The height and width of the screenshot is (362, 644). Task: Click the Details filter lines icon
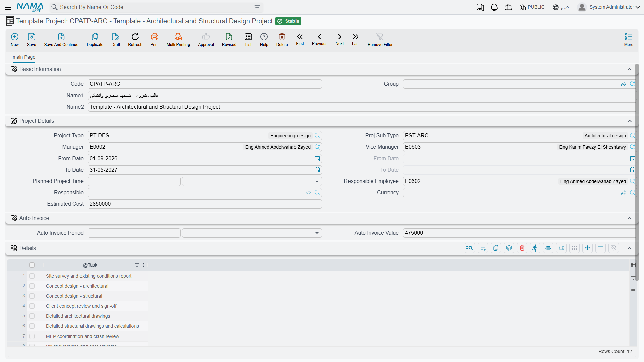[600, 248]
